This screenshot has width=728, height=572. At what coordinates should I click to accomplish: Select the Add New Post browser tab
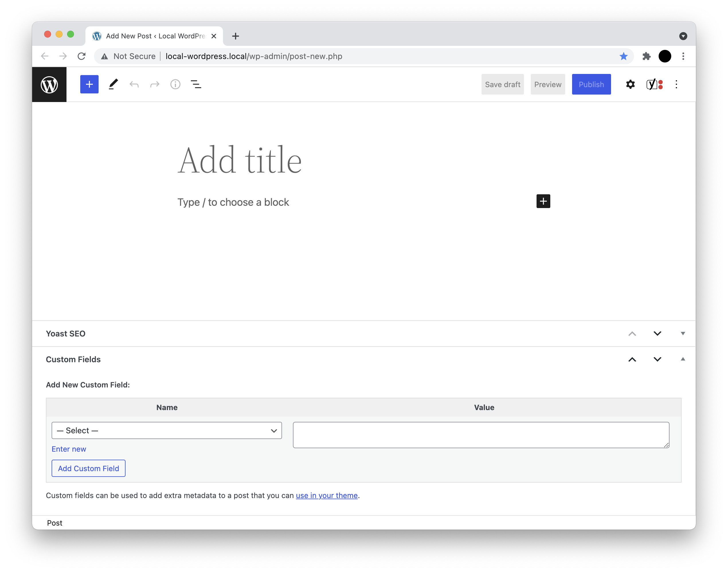[154, 36]
